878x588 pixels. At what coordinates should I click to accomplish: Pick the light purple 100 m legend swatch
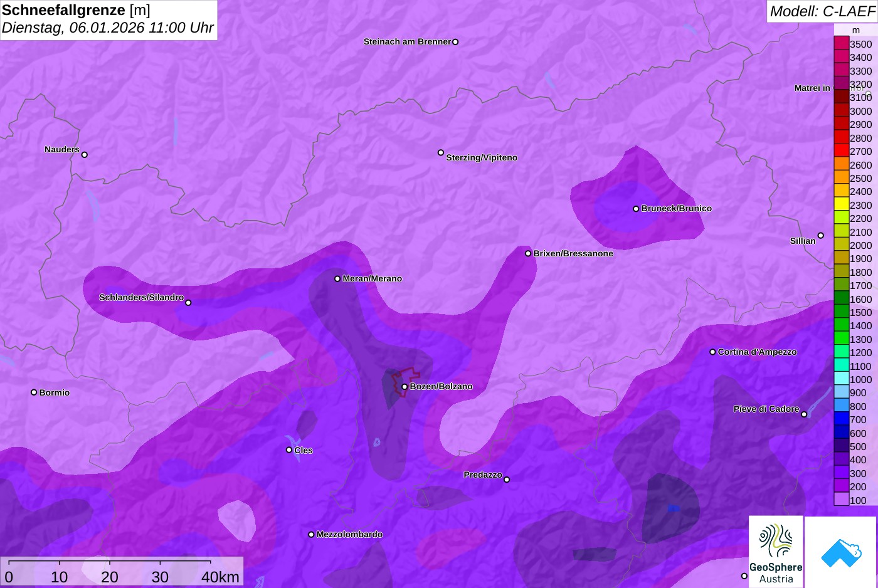click(842, 500)
